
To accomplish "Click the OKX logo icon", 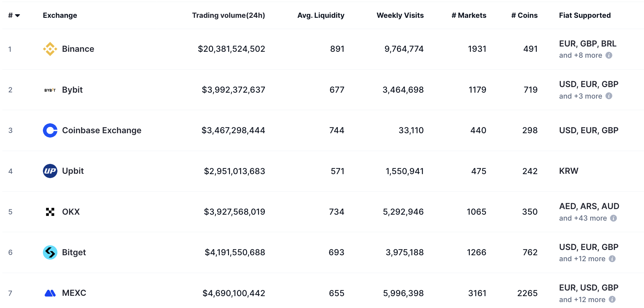I will coord(50,212).
